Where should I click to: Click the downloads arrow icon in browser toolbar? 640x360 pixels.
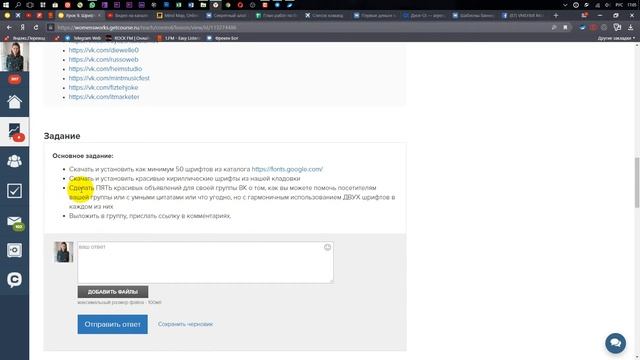coord(630,27)
